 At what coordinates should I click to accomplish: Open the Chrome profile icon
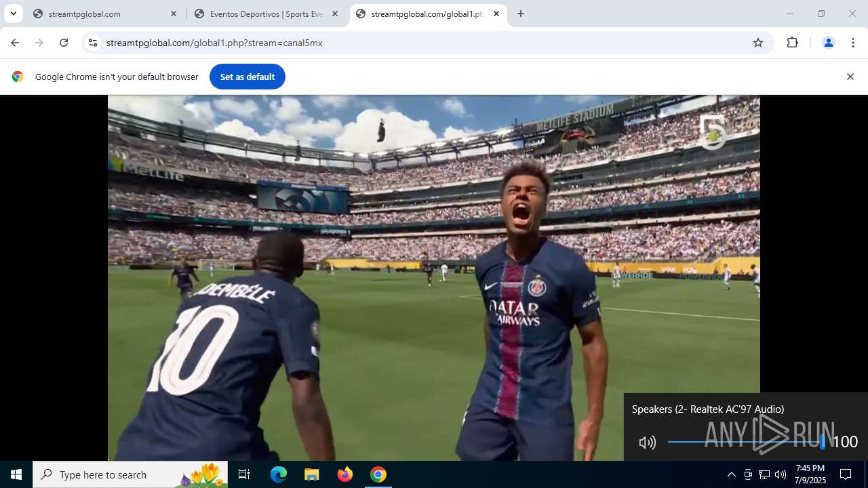[x=828, y=43]
